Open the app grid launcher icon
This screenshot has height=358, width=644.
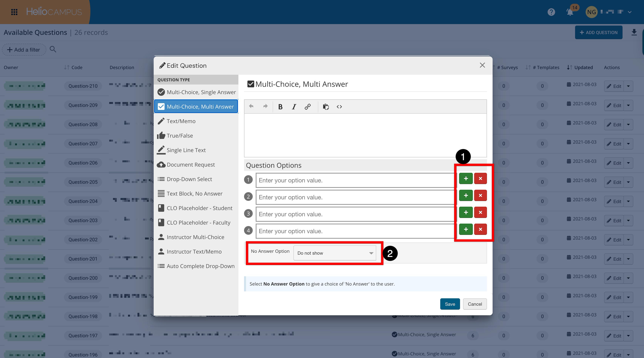click(x=14, y=12)
